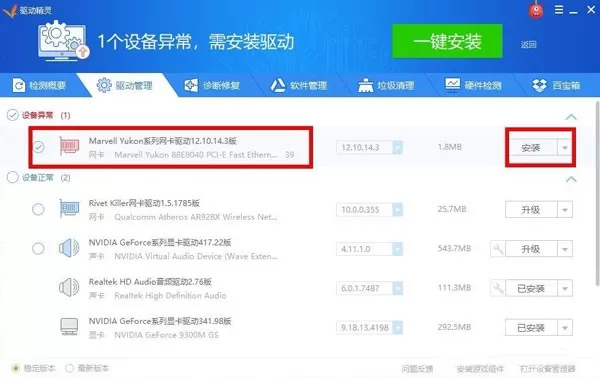Click the 检测概要 refresh icon

(18, 85)
